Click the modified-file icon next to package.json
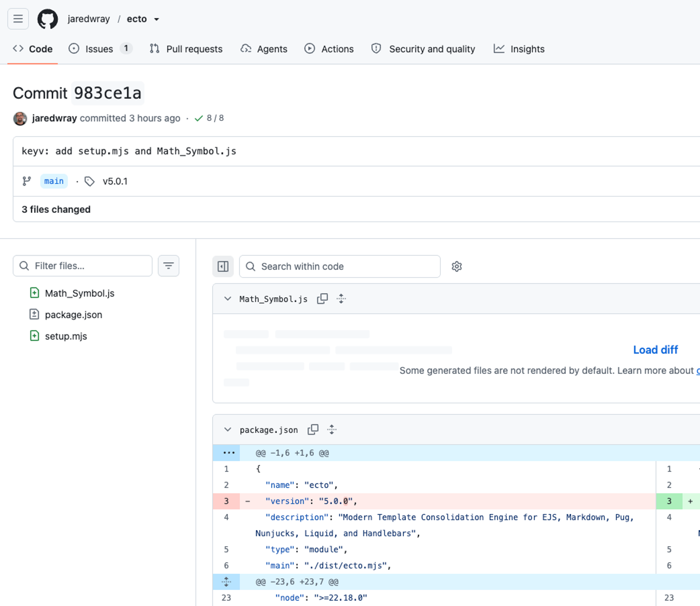Viewport: 700px width, 606px height. coord(34,314)
